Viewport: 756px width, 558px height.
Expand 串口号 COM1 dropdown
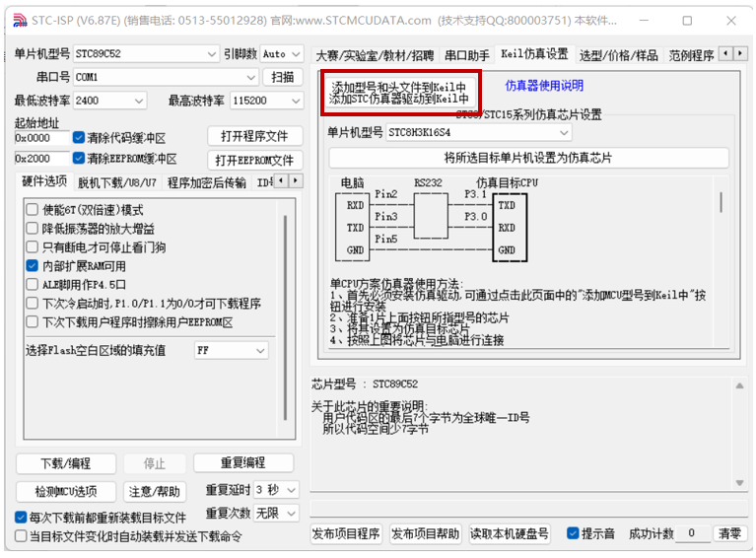(165, 77)
